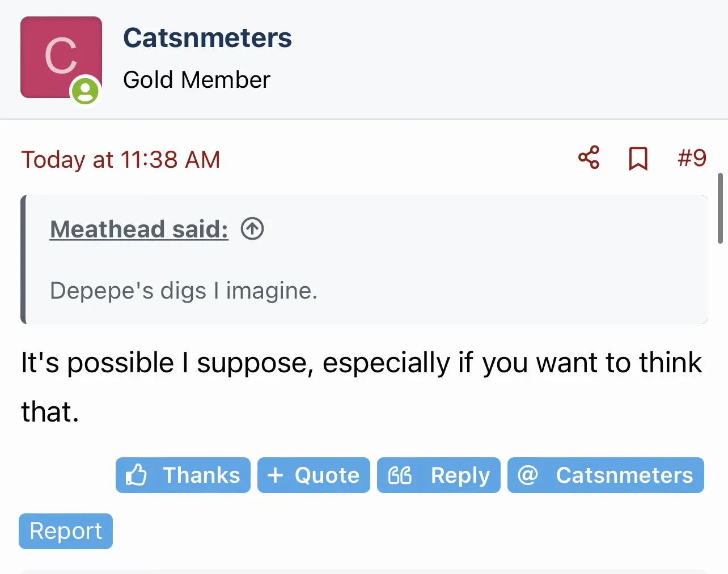This screenshot has height=574, width=728.
Task: Click the post text starting "It's possible"
Action: 361,363
